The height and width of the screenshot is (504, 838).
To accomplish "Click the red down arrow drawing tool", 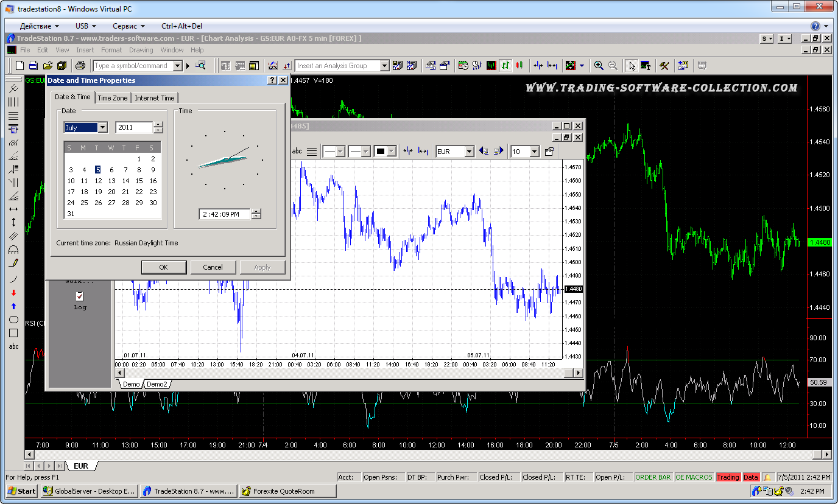I will point(13,293).
